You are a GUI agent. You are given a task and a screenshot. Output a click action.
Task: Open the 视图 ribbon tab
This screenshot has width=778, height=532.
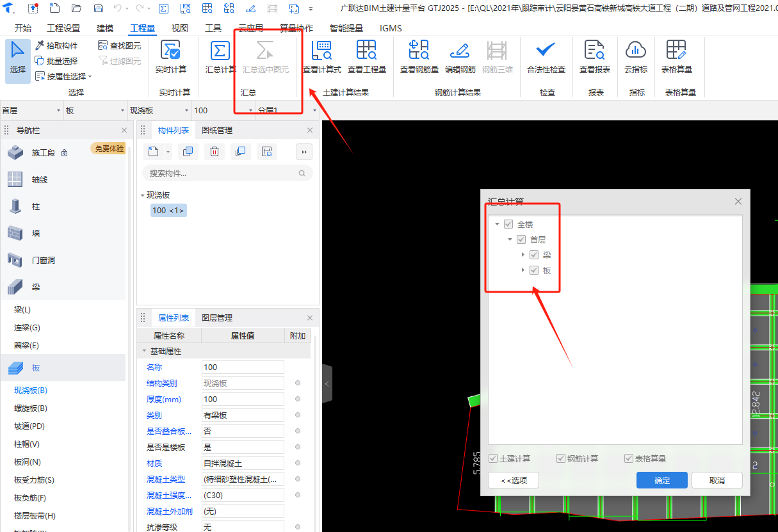click(180, 28)
